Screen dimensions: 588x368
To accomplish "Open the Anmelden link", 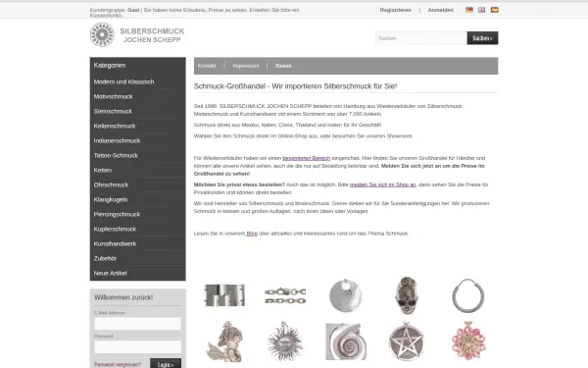I will tap(441, 10).
